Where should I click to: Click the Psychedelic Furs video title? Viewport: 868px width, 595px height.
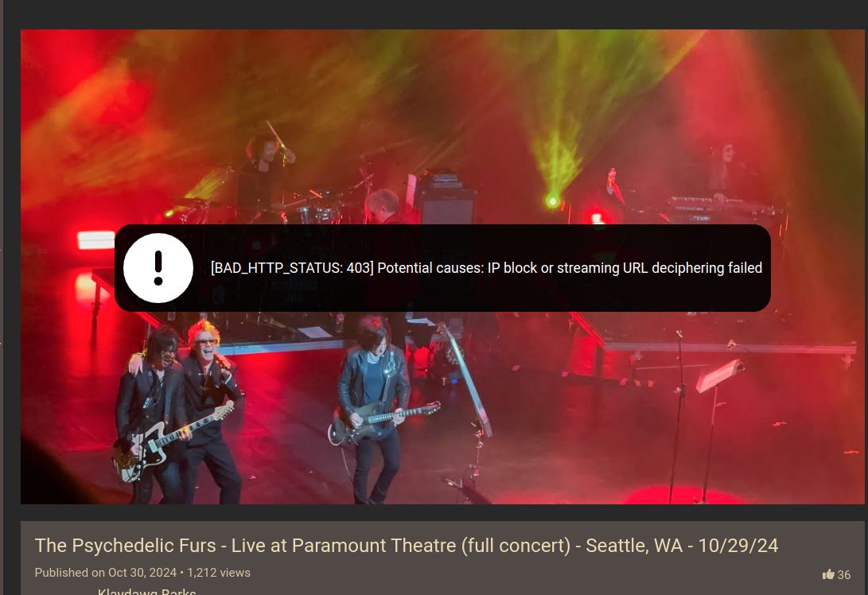click(407, 546)
